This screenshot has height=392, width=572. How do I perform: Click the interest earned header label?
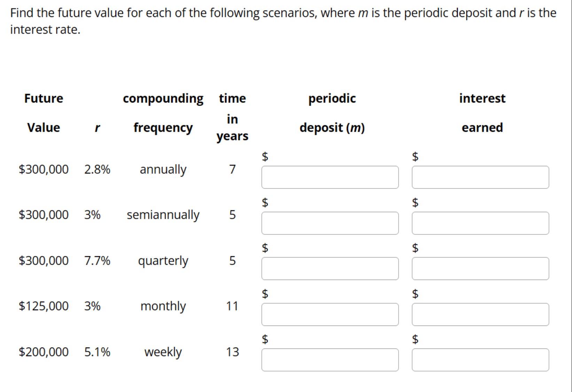[x=482, y=113]
